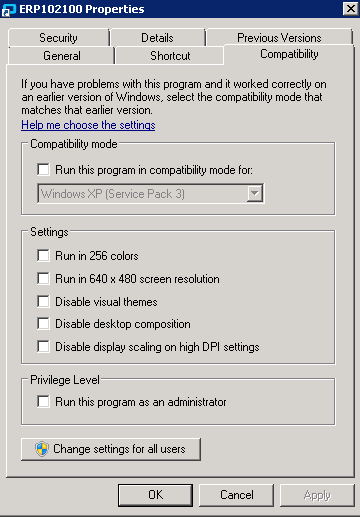360x517 pixels.
Task: Check Disable desktop composition
Action: coord(44,324)
